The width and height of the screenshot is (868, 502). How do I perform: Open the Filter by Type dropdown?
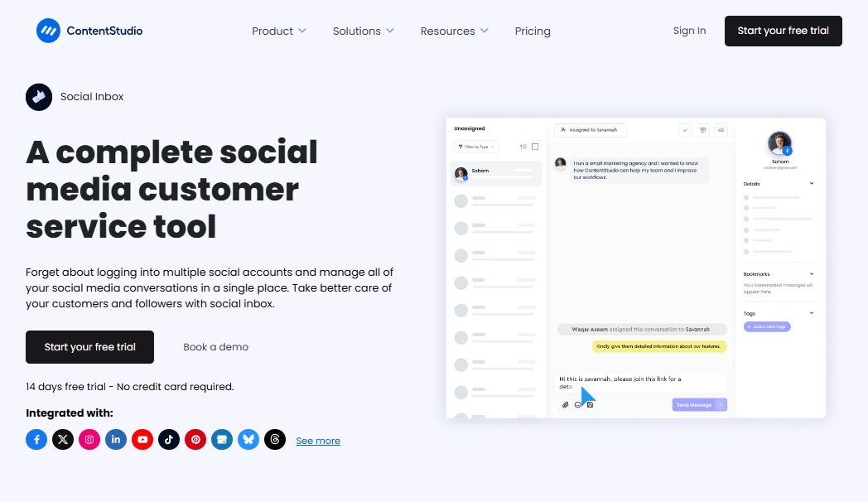point(475,146)
